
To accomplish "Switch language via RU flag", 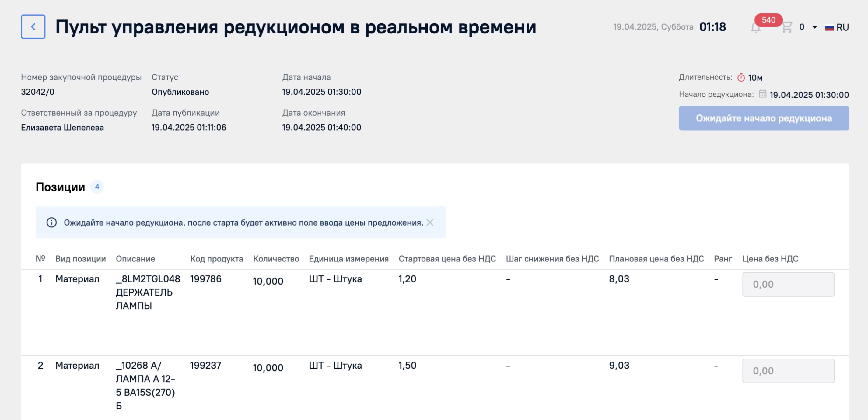I will [x=837, y=27].
